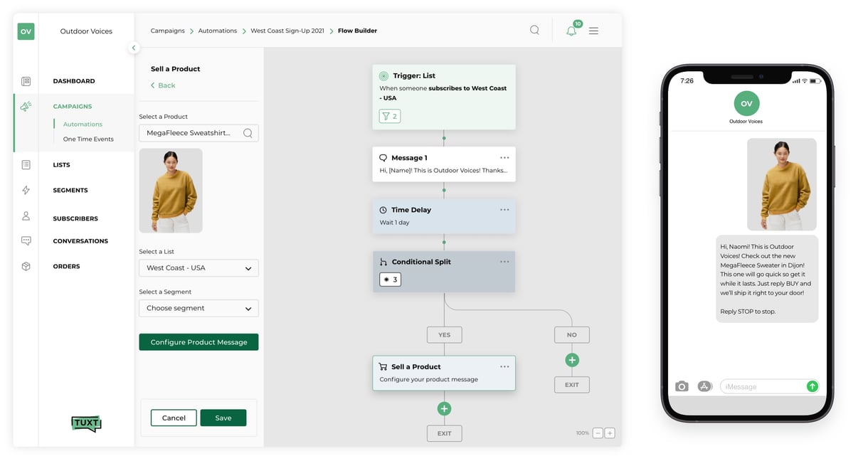Open the hamburger menu icon
The width and height of the screenshot is (868, 461).
tap(593, 31)
